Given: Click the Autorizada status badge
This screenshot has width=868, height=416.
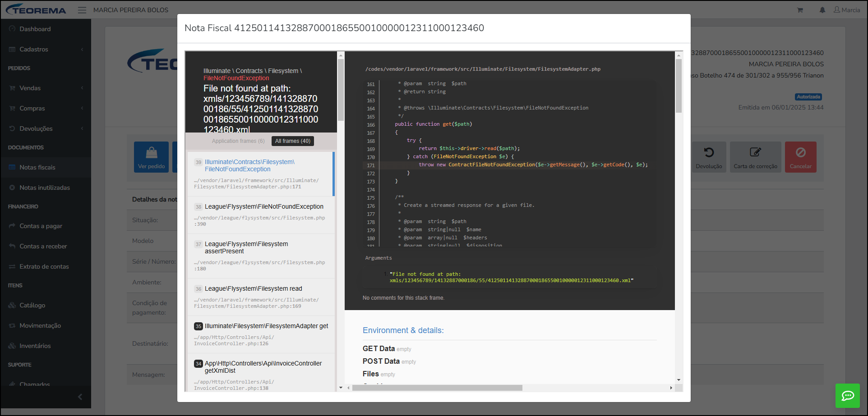Looking at the screenshot, I should pyautogui.click(x=808, y=97).
